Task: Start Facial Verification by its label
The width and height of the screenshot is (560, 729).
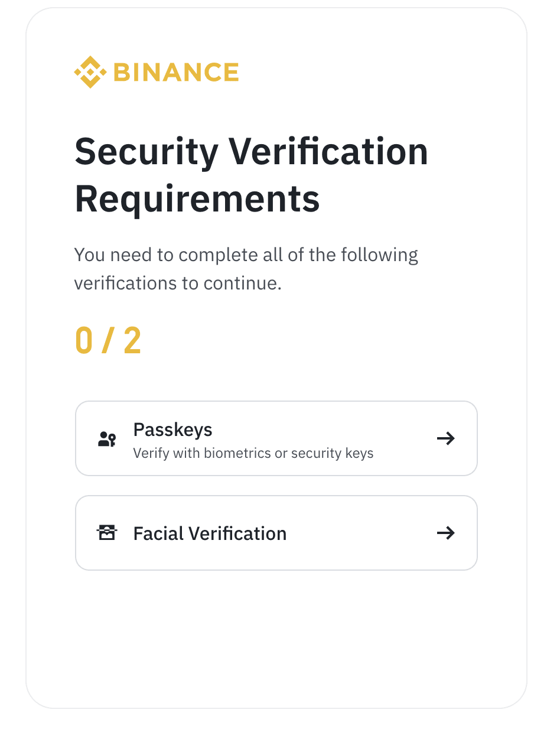Action: pos(210,533)
